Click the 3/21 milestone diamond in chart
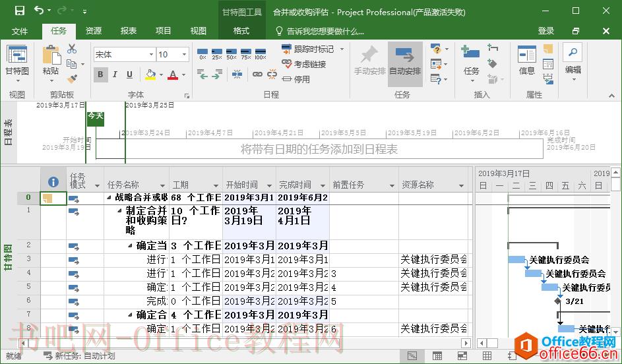The width and height of the screenshot is (622, 364). pyautogui.click(x=558, y=301)
